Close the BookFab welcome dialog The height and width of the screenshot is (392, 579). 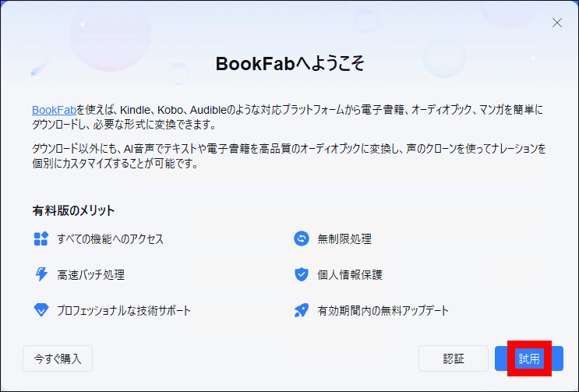tap(557, 23)
